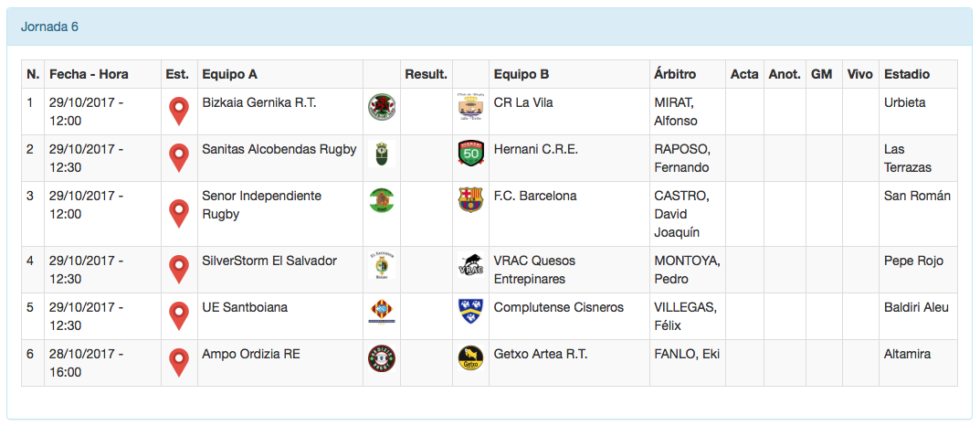Image resolution: width=980 pixels, height=426 pixels.
Task: Click referee name FANLO, Eki
Action: click(x=687, y=354)
